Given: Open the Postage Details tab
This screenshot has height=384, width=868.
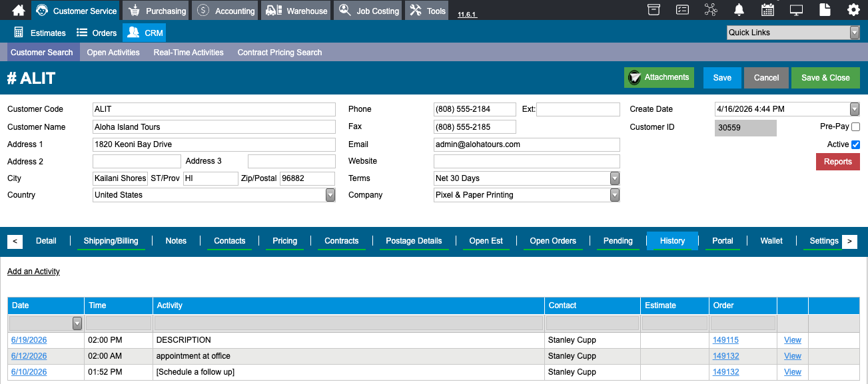Looking at the screenshot, I should click(x=414, y=241).
